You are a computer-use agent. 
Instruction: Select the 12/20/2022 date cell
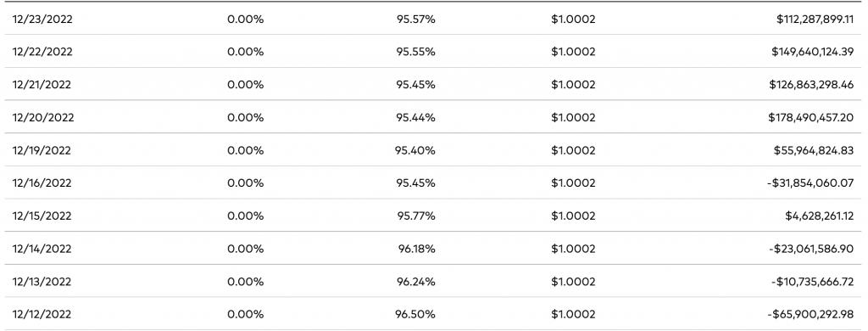[x=43, y=117]
